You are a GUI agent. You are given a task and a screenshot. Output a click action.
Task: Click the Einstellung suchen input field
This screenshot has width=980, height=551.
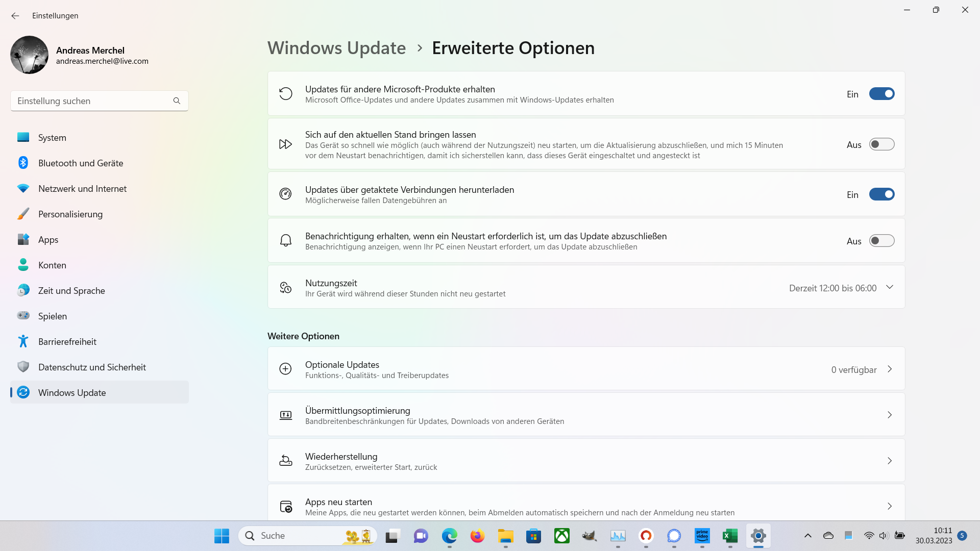tap(92, 101)
